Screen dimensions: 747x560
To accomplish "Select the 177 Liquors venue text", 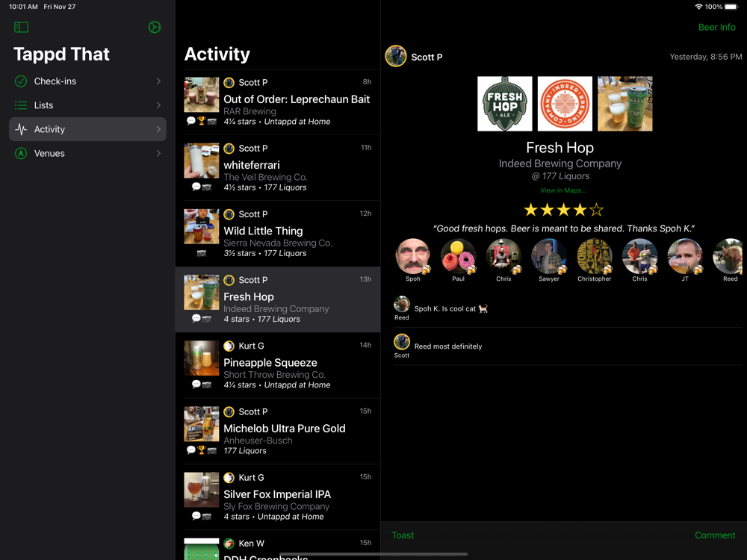I will 560,176.
